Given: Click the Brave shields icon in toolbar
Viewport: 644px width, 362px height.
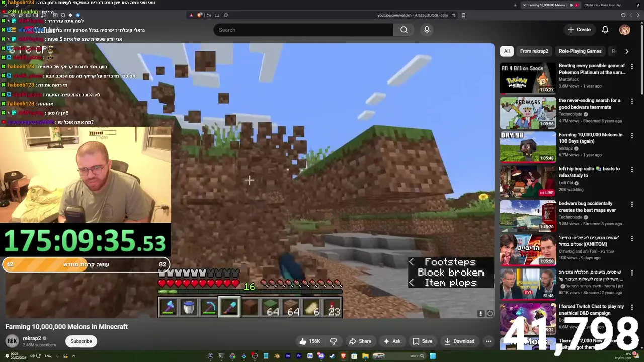Looking at the screenshot, I should [200, 15].
